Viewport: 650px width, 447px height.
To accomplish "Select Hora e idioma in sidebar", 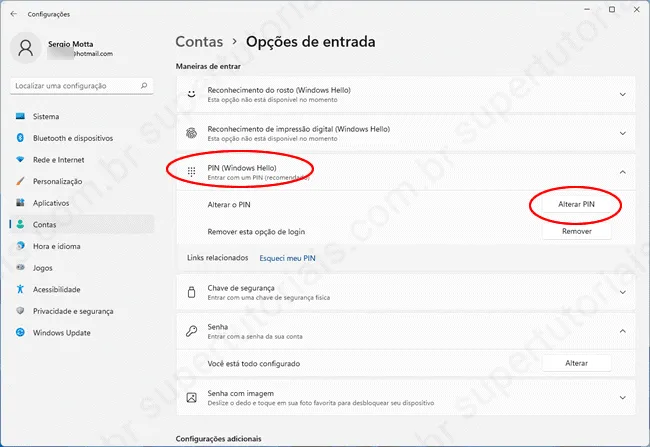I will click(x=81, y=246).
